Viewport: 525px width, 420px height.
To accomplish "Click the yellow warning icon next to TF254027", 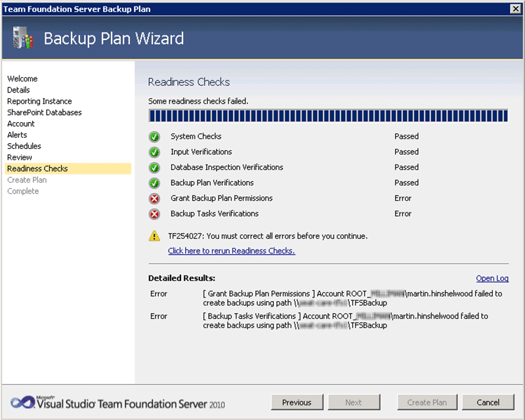I will coord(154,236).
